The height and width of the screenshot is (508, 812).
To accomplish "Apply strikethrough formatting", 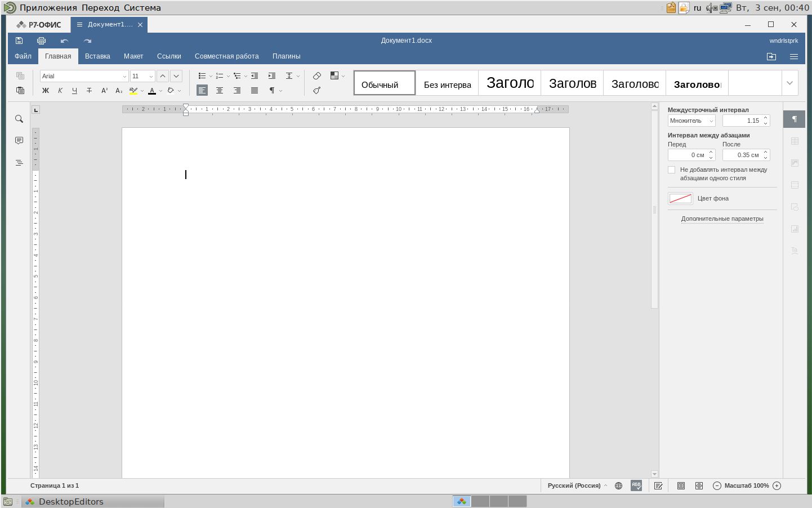I will point(89,90).
